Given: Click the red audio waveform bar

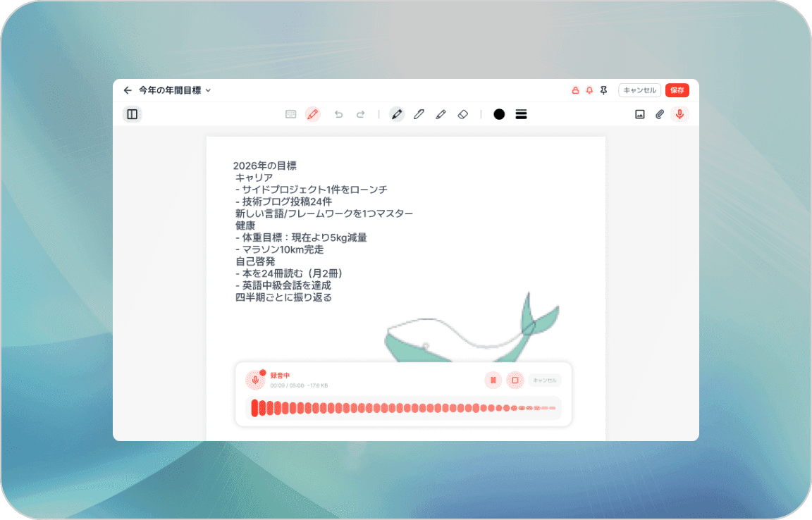Looking at the screenshot, I should [x=403, y=408].
